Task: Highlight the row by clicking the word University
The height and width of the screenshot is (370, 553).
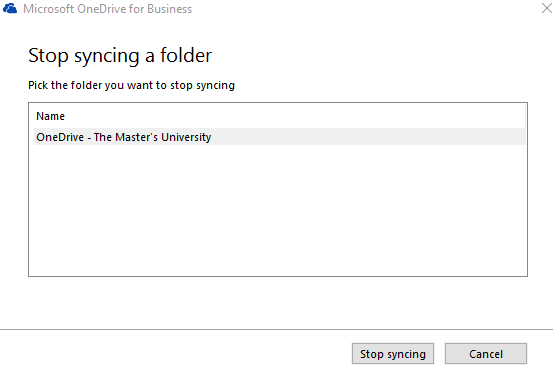Action: [x=186, y=137]
